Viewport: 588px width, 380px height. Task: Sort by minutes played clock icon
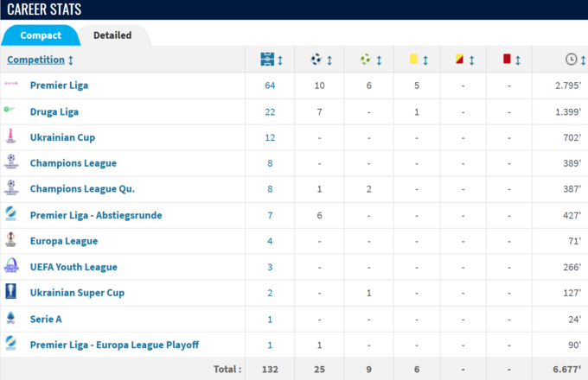571,60
